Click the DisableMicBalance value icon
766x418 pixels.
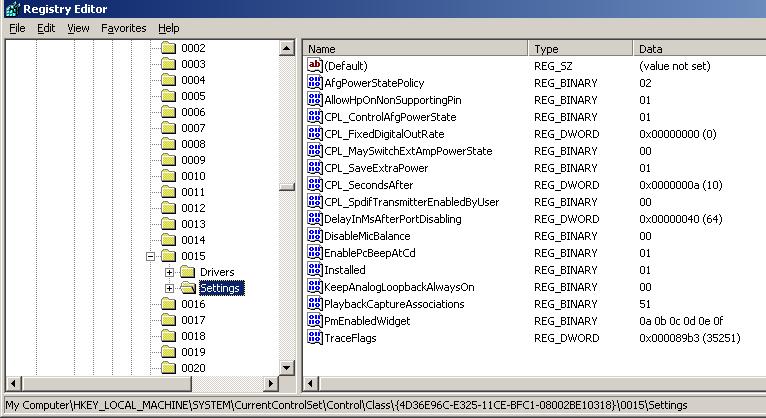tap(315, 235)
